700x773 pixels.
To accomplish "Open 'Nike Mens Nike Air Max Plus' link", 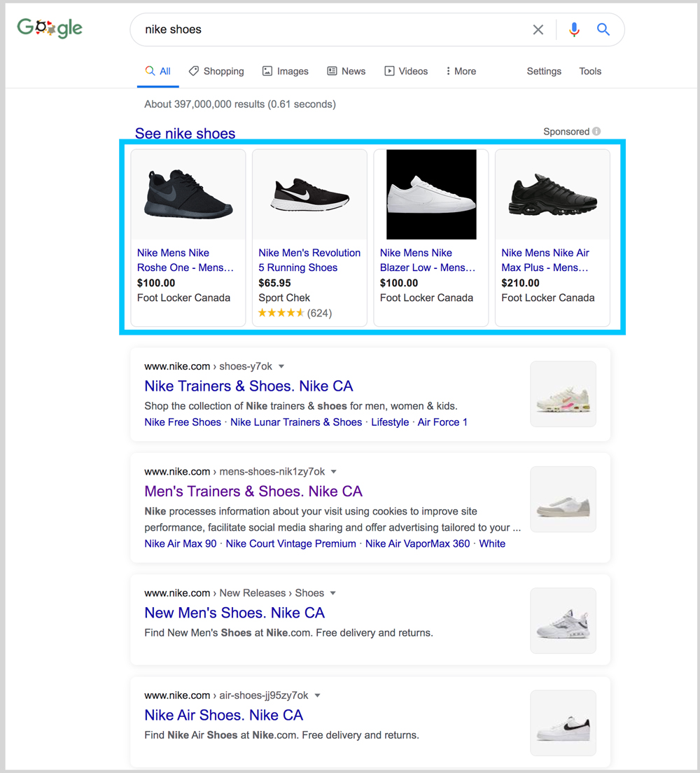I will [x=545, y=260].
